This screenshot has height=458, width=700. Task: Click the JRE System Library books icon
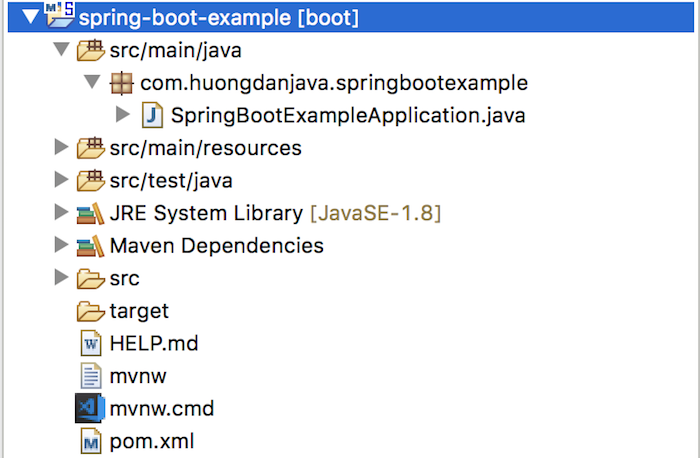pos(91,213)
